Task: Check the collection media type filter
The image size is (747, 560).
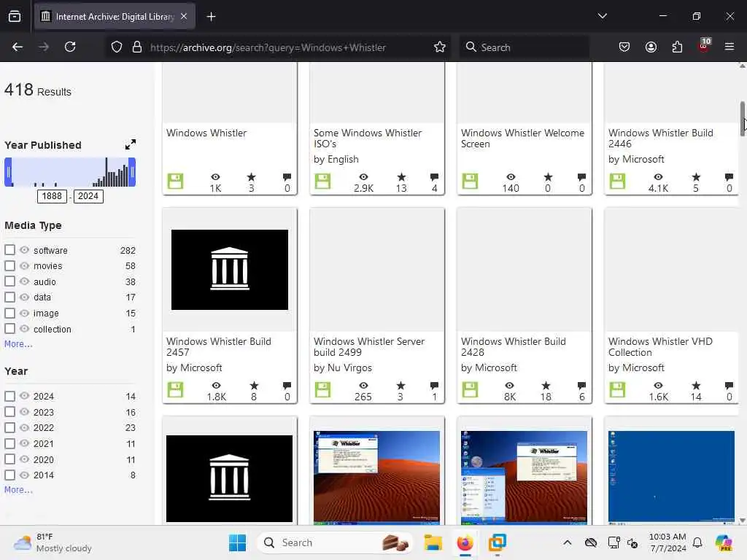Action: point(9,329)
